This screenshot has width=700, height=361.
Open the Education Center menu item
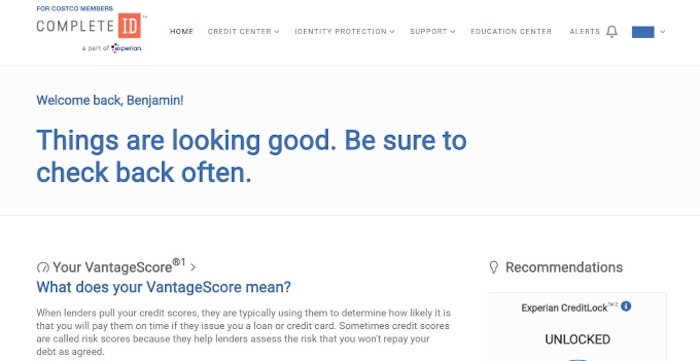coord(511,32)
